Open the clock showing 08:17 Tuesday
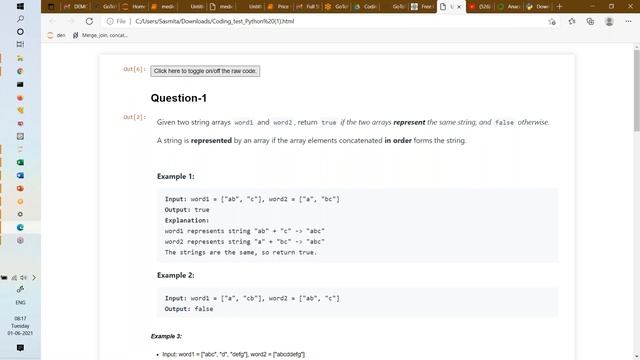The height and width of the screenshot is (360, 640). tap(20, 326)
